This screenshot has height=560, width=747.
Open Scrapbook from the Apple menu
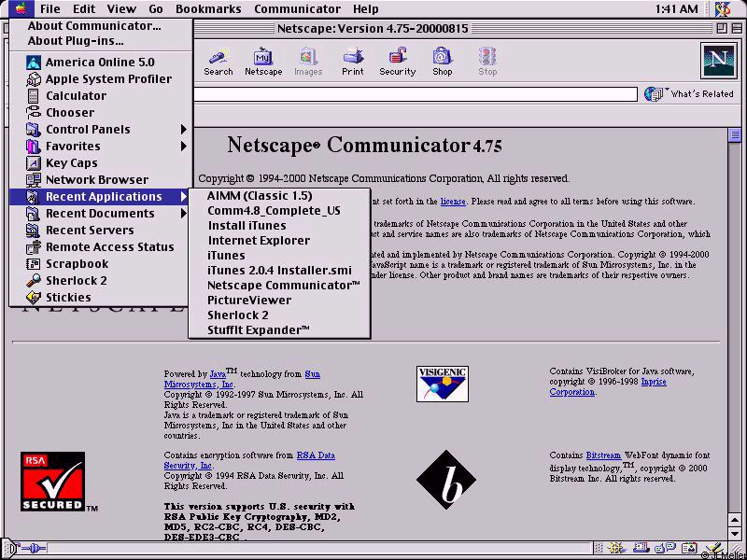click(x=101, y=264)
